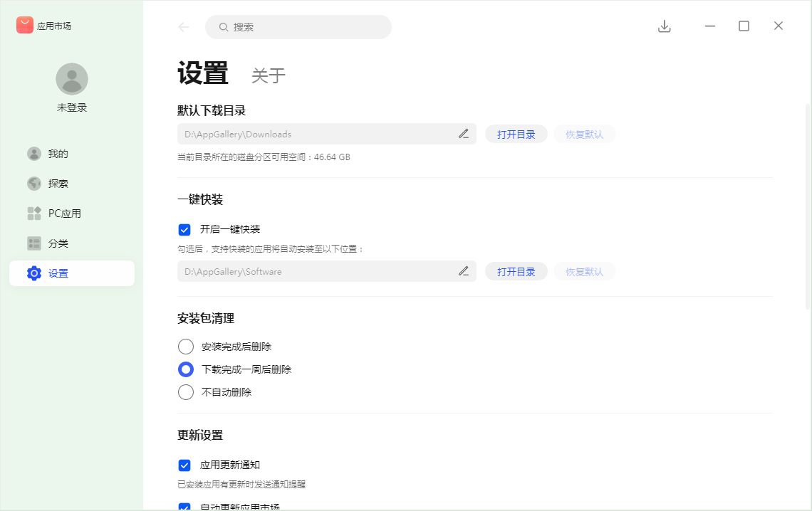This screenshot has width=812, height=511.
Task: Choose 不自动删除 for installer cleanup
Action: (186, 392)
